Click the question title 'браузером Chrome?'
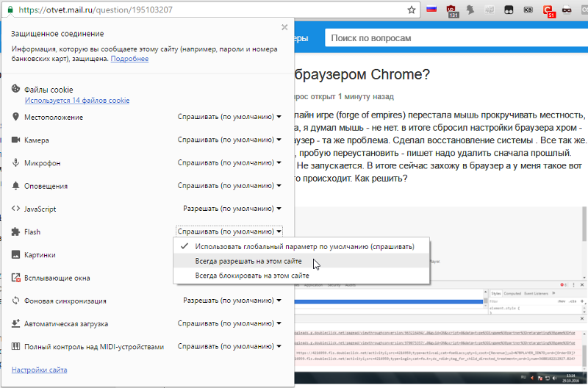The image size is (588, 388). 362,75
